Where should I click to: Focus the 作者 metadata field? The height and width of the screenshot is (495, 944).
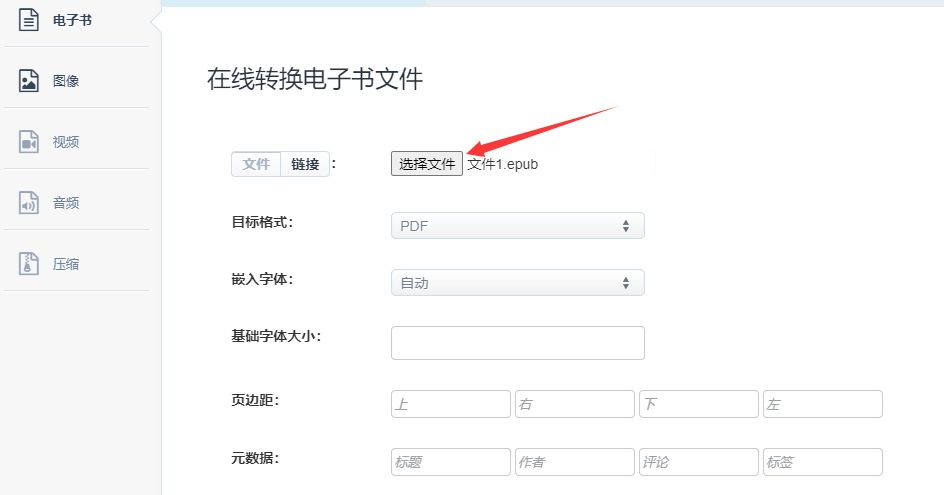coord(575,462)
